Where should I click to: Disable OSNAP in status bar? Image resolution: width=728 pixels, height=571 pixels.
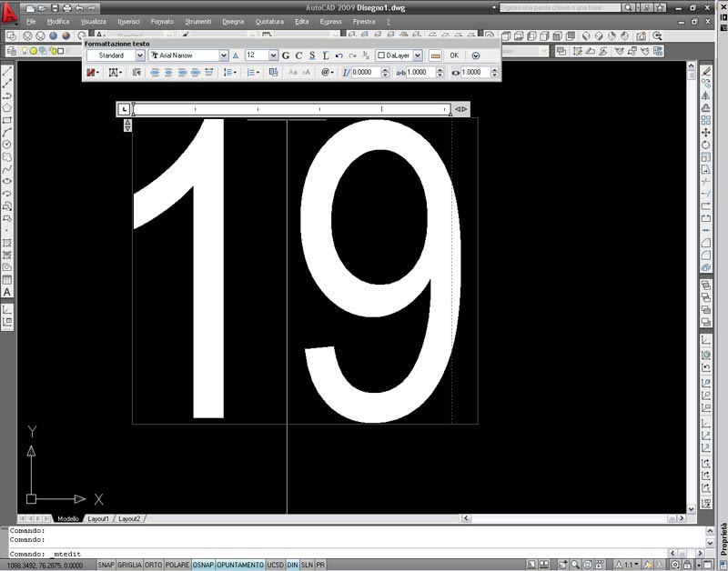coord(202,565)
